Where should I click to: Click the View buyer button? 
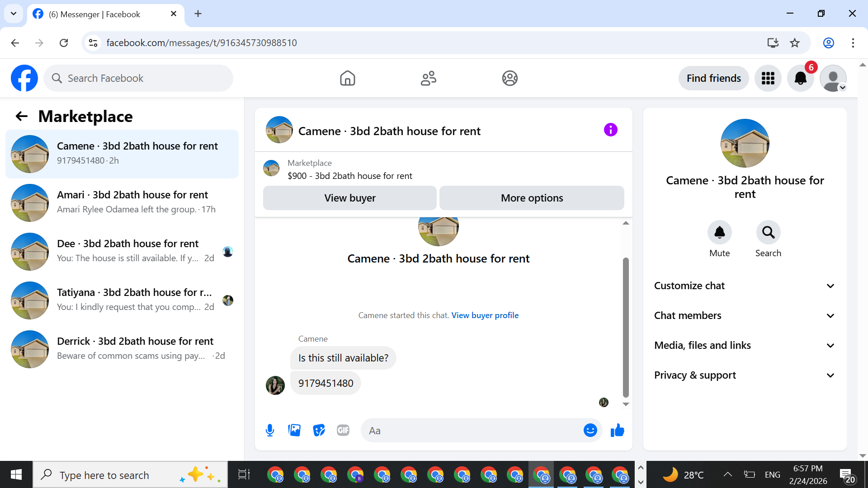349,198
